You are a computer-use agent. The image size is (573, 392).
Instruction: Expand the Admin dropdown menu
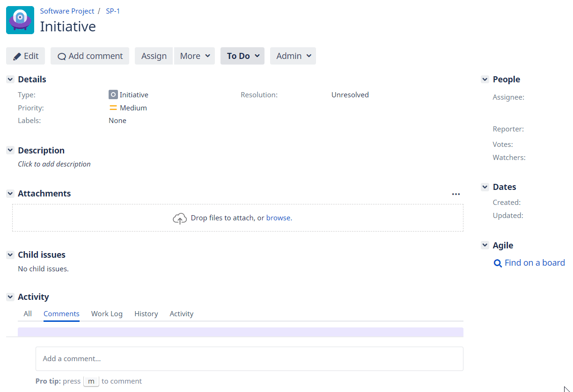click(293, 56)
